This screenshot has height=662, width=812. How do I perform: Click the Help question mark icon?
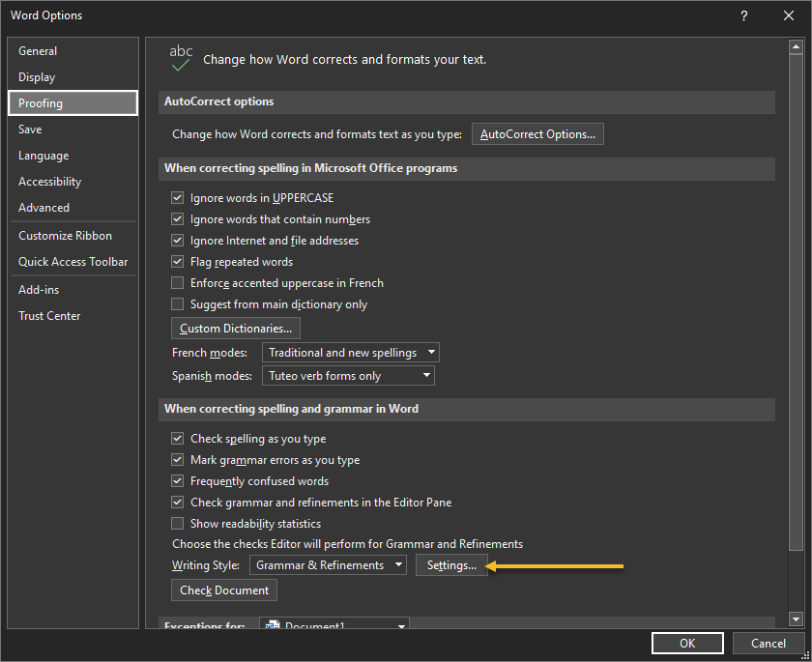point(744,15)
